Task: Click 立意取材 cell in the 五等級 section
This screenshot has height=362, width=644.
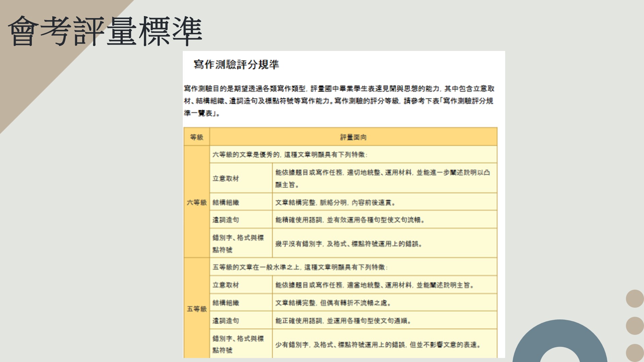Action: [226, 285]
